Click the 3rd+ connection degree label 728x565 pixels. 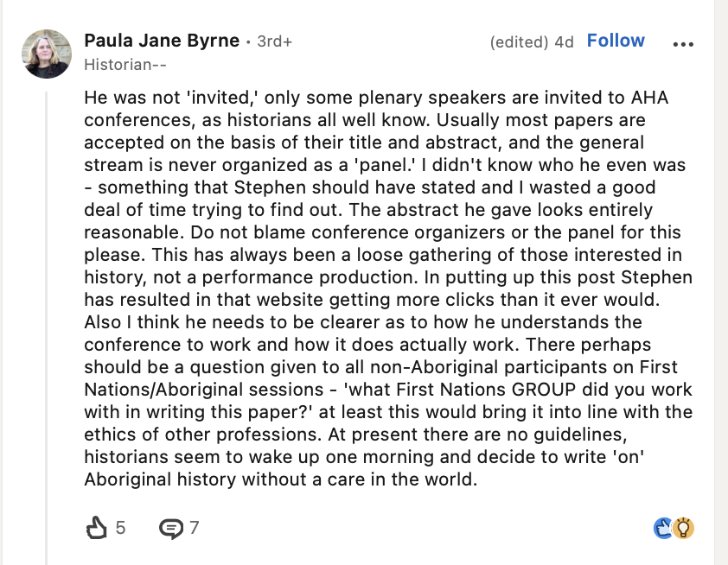275,41
